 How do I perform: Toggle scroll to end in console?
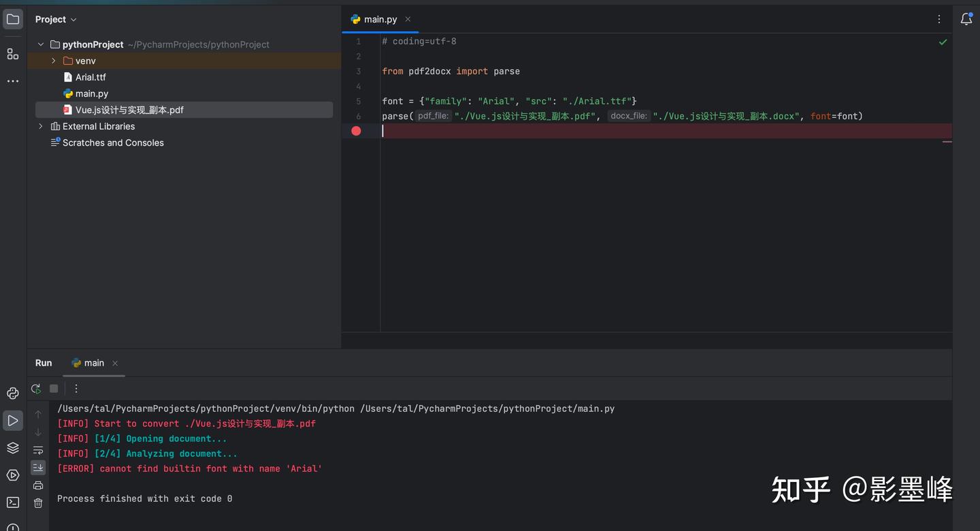pyautogui.click(x=38, y=468)
